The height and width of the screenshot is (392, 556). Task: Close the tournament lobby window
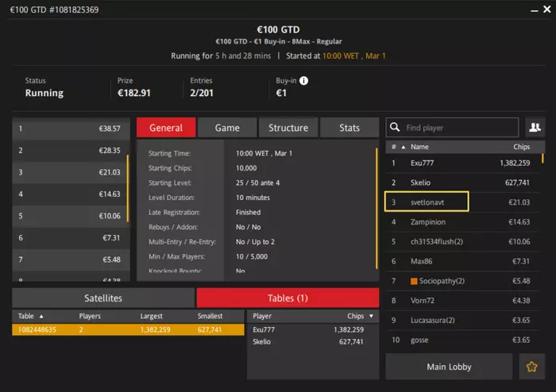547,10
